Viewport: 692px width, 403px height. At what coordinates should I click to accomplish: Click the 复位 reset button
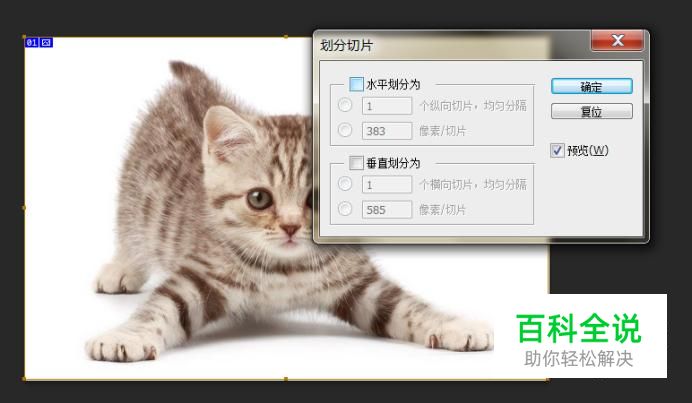(x=591, y=111)
